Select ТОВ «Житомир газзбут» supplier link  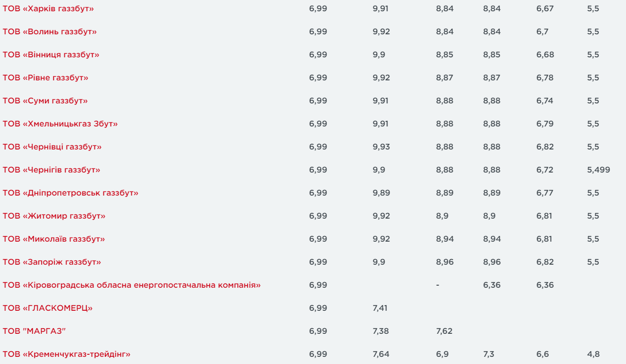pos(54,216)
